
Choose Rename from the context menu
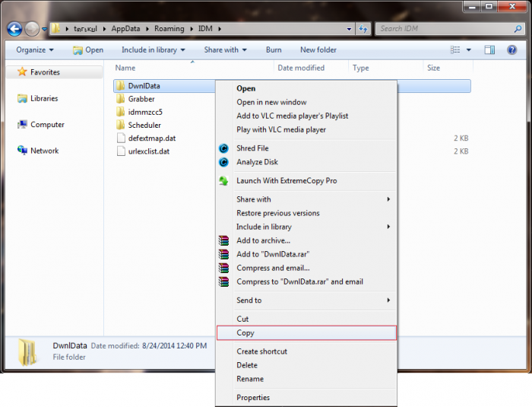250,379
